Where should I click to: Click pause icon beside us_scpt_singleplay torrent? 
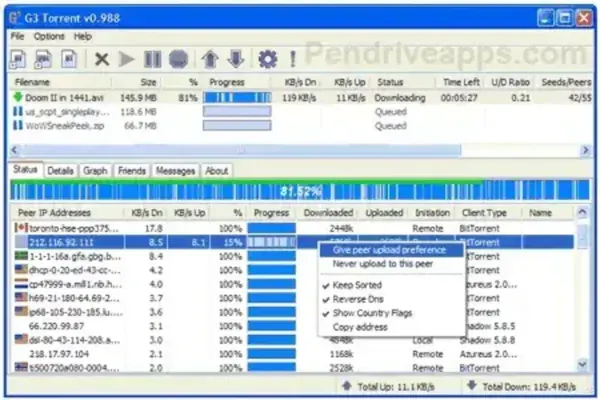click(18, 111)
